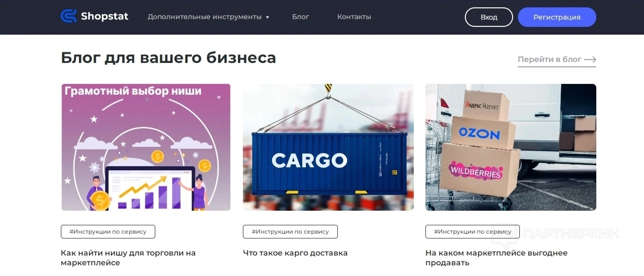This screenshot has width=644, height=276.
Task: Go to the Блог menu item
Action: click(300, 17)
